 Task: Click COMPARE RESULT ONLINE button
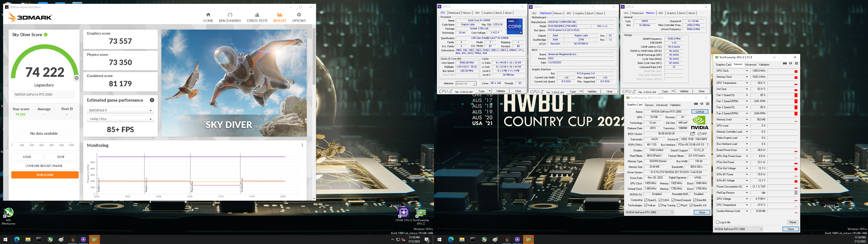click(x=44, y=166)
